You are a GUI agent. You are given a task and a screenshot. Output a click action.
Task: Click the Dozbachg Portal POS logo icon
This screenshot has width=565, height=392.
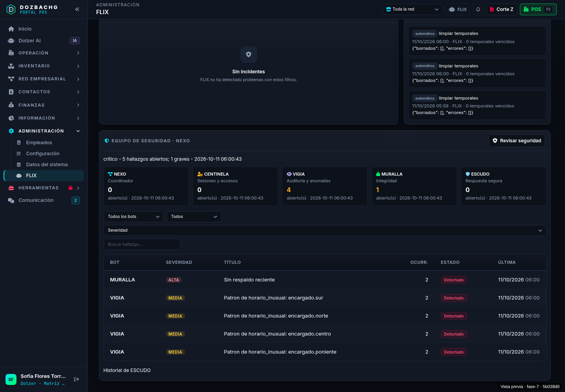tap(11, 9)
